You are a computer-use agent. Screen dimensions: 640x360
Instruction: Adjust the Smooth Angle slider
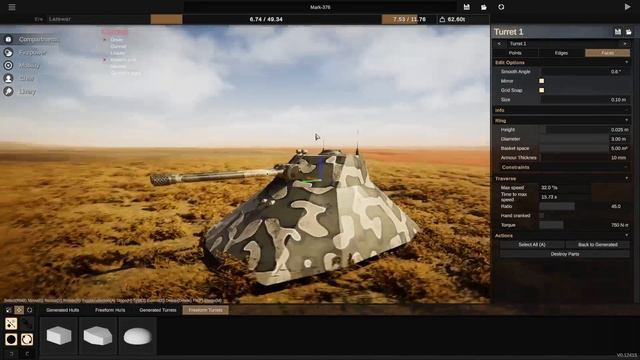pyautogui.click(x=585, y=71)
